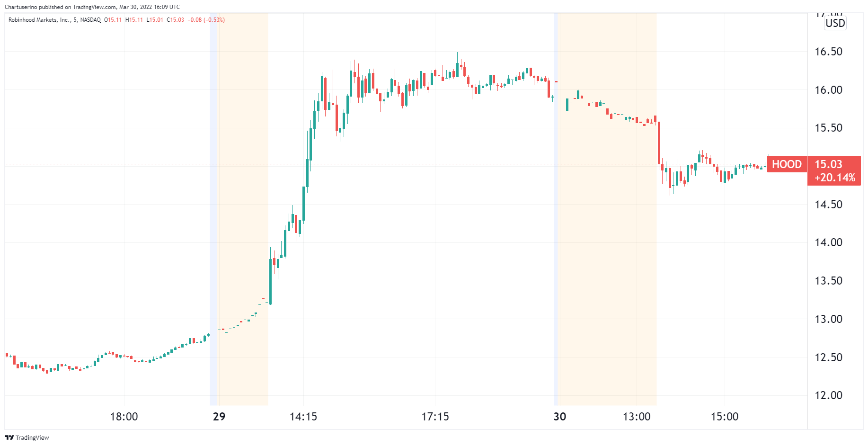This screenshot has width=868, height=446.
Task: Click the -0.08 (-0.53%) change value
Action: pyautogui.click(x=206, y=20)
